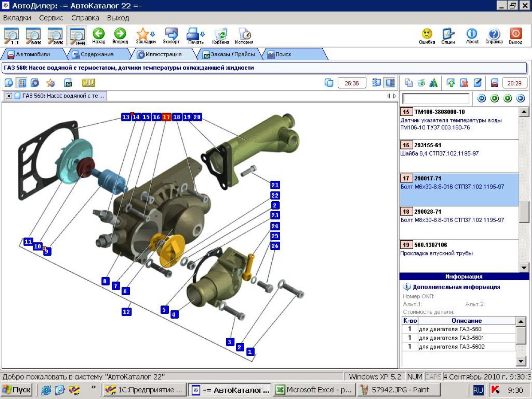This screenshot has height=399, width=532.
Task: Click the red X delete icon
Action: coord(464,83)
